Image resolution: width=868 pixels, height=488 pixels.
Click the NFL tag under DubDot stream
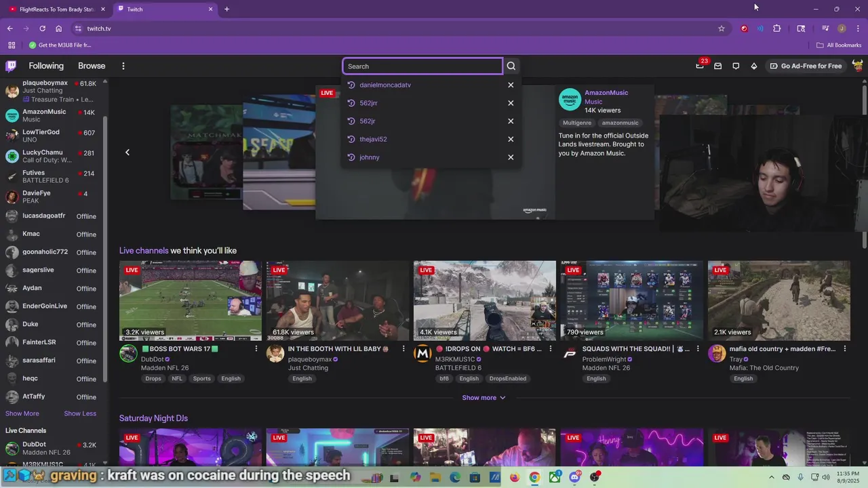point(177,378)
